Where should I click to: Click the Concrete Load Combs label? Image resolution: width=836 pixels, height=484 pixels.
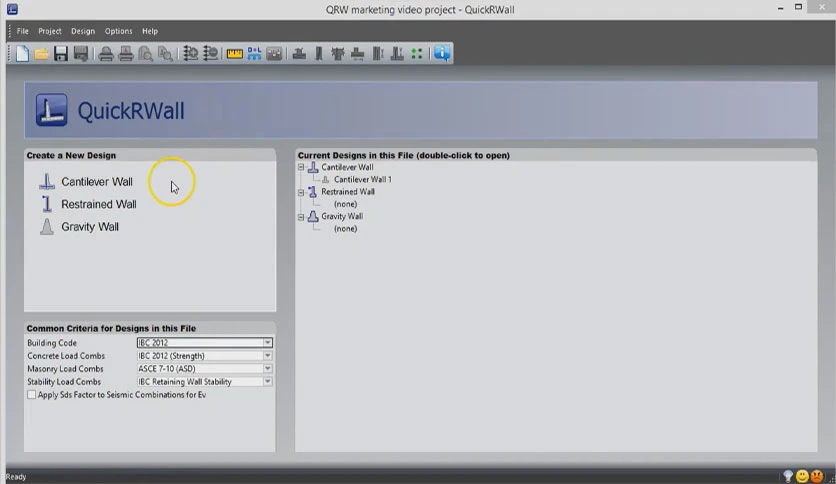pos(66,356)
